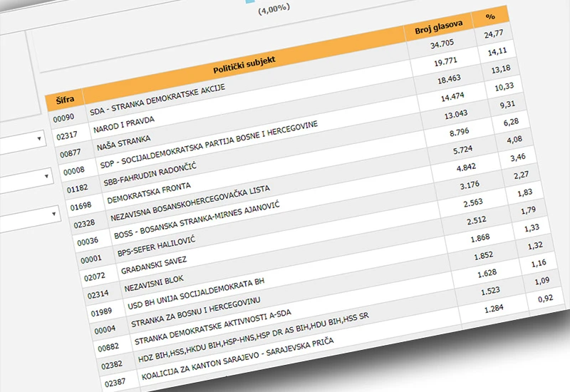
Task: Click the Broj glasova column header
Action: [x=439, y=26]
